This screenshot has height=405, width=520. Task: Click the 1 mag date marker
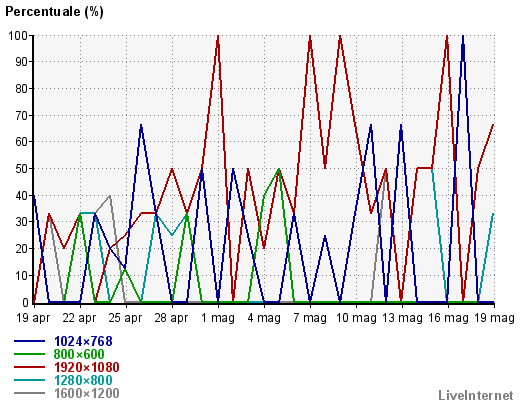pos(218,318)
